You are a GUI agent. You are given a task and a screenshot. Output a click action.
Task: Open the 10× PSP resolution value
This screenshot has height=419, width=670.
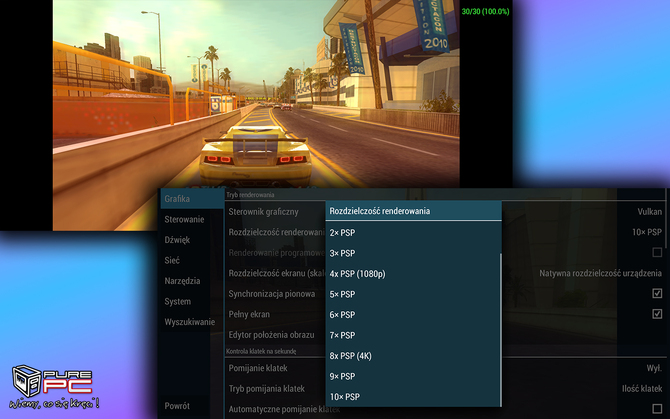click(647, 232)
